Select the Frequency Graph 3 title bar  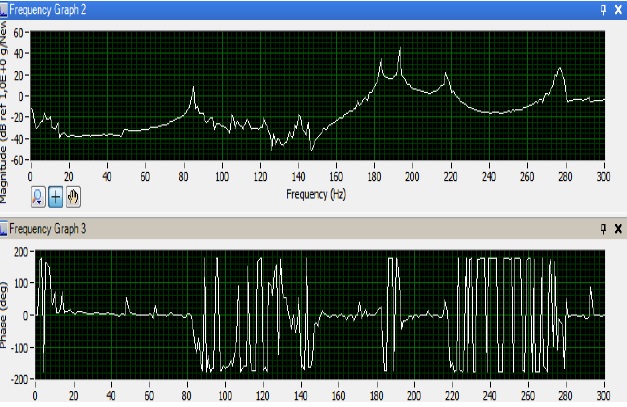pyautogui.click(x=300, y=229)
